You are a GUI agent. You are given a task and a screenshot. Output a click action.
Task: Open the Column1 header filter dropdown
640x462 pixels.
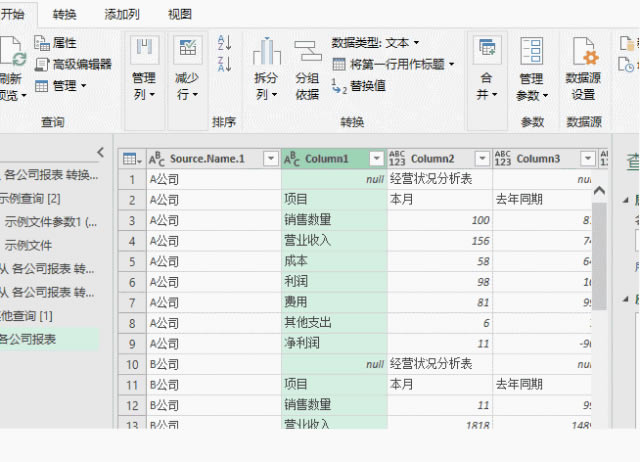(375, 159)
